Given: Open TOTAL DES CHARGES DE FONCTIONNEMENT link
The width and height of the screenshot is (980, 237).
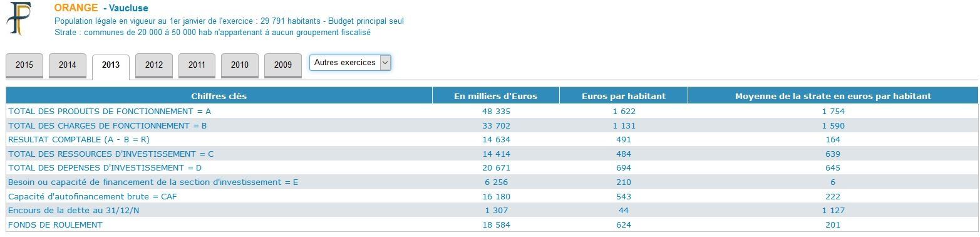Looking at the screenshot, I should [108, 126].
